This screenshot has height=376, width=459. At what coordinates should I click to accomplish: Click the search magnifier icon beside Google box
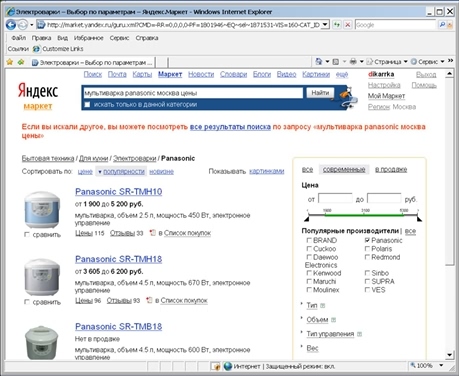[x=442, y=25]
